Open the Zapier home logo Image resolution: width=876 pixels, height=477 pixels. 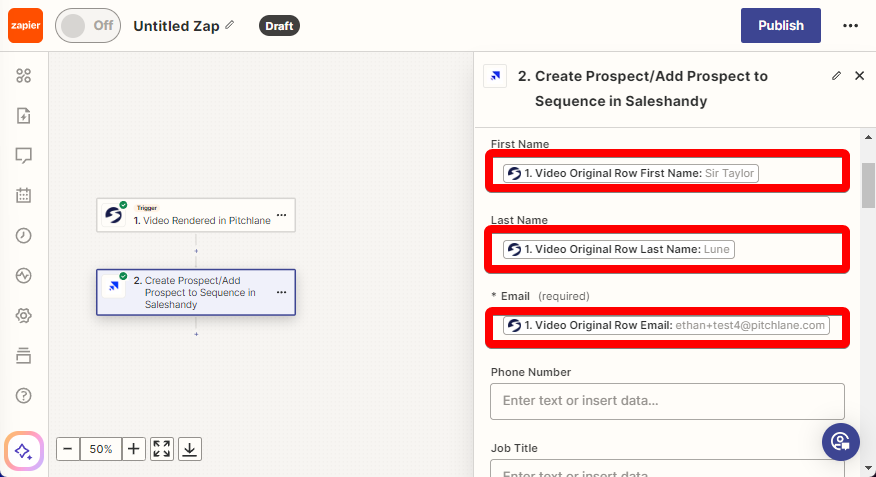[25, 26]
